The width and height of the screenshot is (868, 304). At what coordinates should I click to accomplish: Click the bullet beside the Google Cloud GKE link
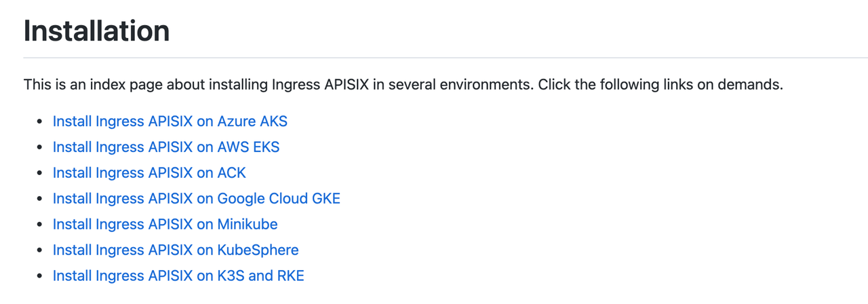pyautogui.click(x=39, y=199)
